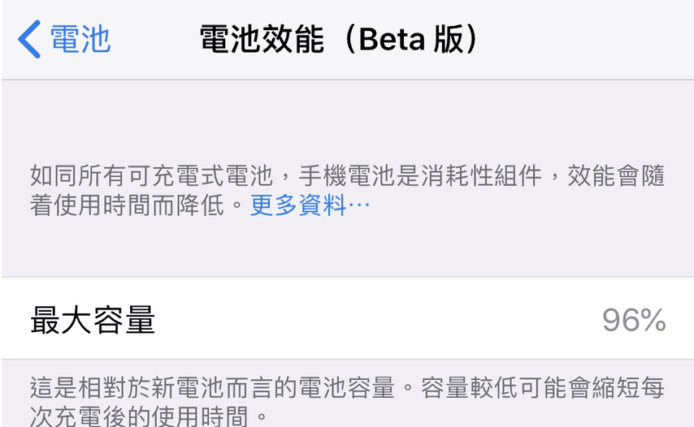Image resolution: width=694 pixels, height=427 pixels.
Task: Tap footer line starting 這是相對於新電池
Action: [x=200, y=385]
